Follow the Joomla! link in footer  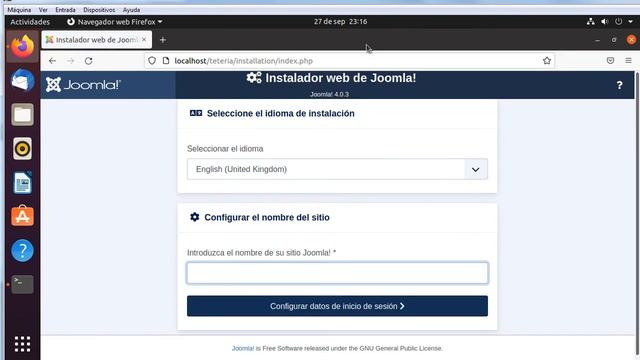coord(243,348)
